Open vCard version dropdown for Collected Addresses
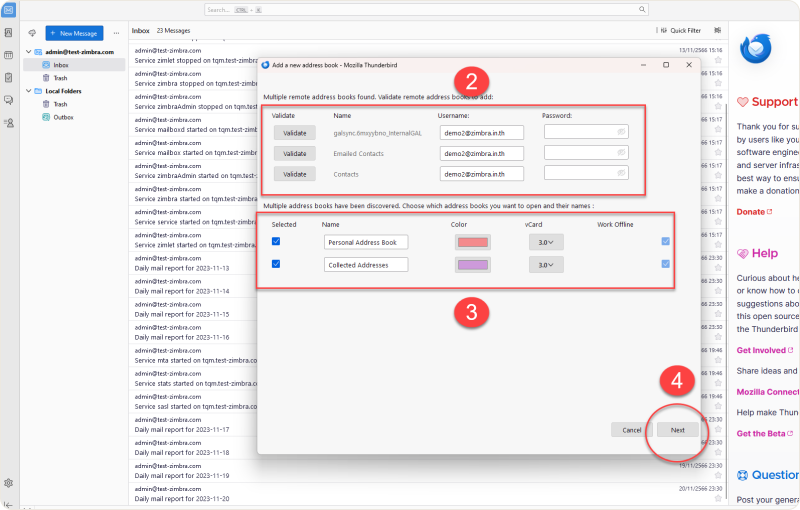 tap(546, 265)
